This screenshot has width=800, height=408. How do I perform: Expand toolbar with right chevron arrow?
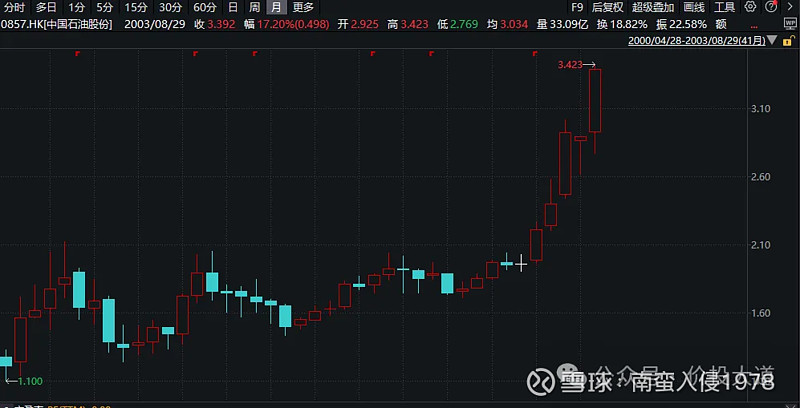[x=789, y=7]
